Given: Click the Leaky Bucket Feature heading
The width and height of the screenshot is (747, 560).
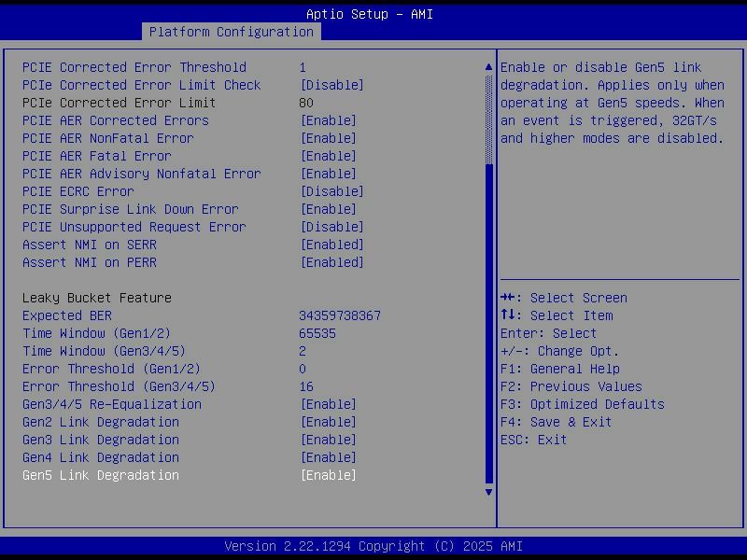Looking at the screenshot, I should click(97, 298).
